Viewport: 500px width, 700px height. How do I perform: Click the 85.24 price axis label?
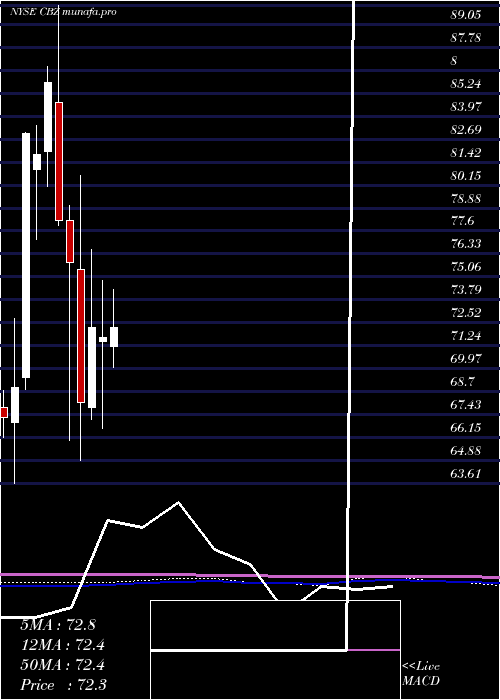click(x=466, y=83)
